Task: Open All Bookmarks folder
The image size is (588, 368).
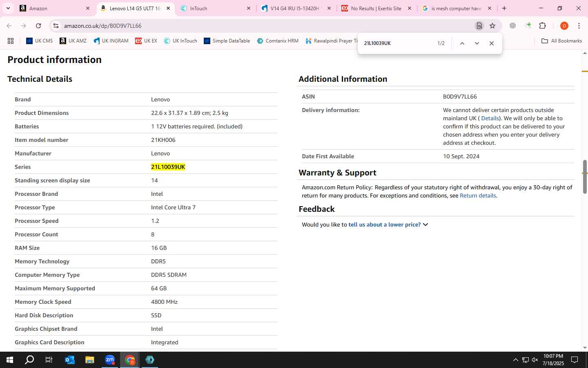Action: coord(561,41)
